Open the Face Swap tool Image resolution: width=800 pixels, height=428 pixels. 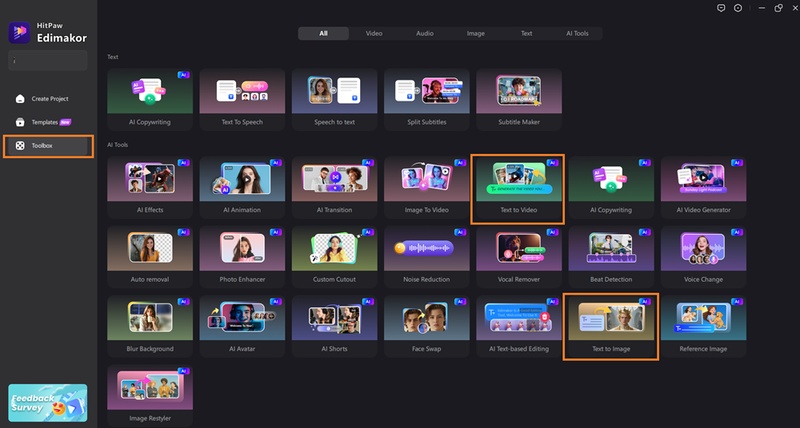pyautogui.click(x=427, y=326)
